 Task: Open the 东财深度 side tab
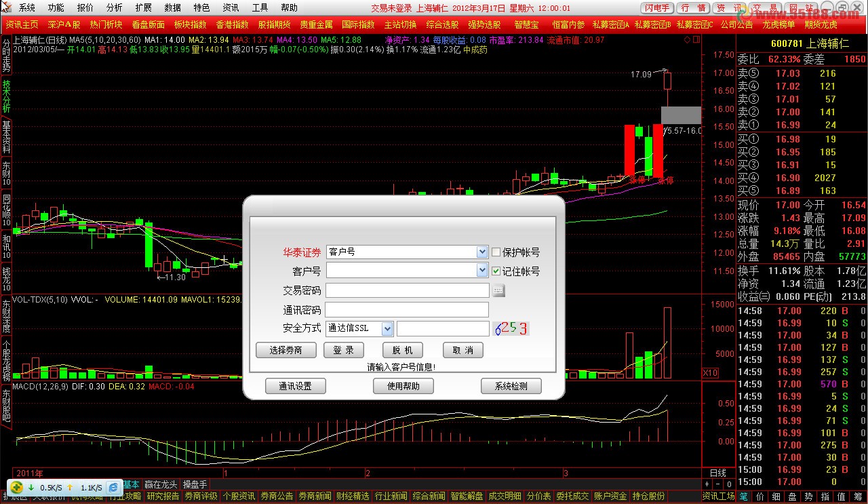(6, 316)
